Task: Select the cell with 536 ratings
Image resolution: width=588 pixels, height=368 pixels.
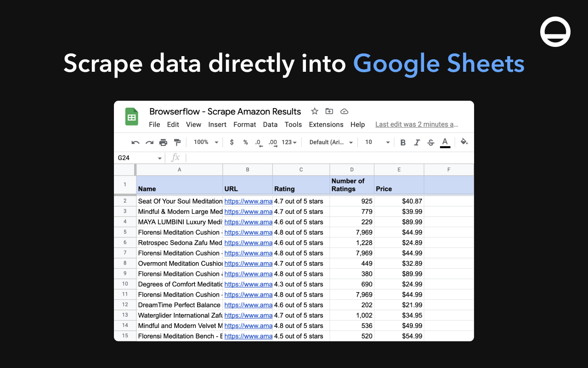Action: pos(352,326)
